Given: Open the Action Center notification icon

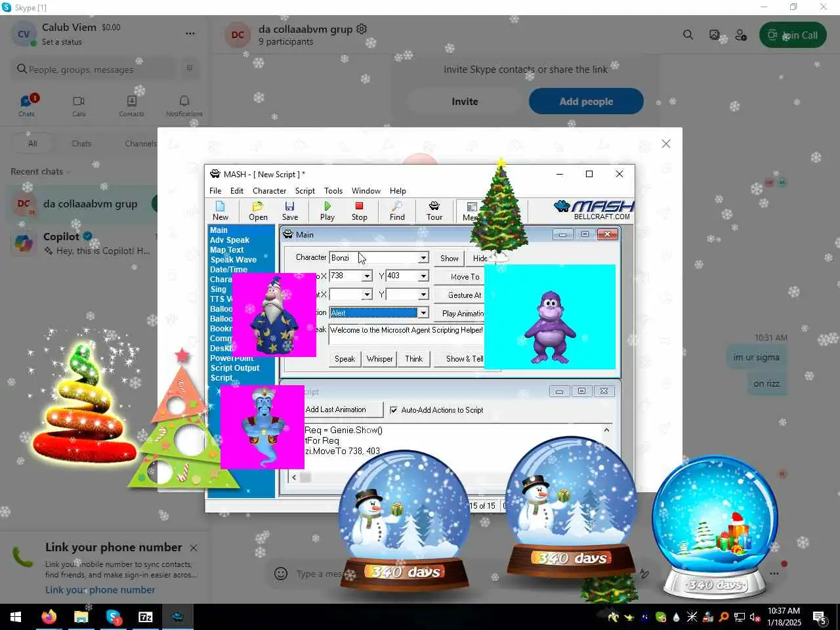Looking at the screenshot, I should coord(820,617).
